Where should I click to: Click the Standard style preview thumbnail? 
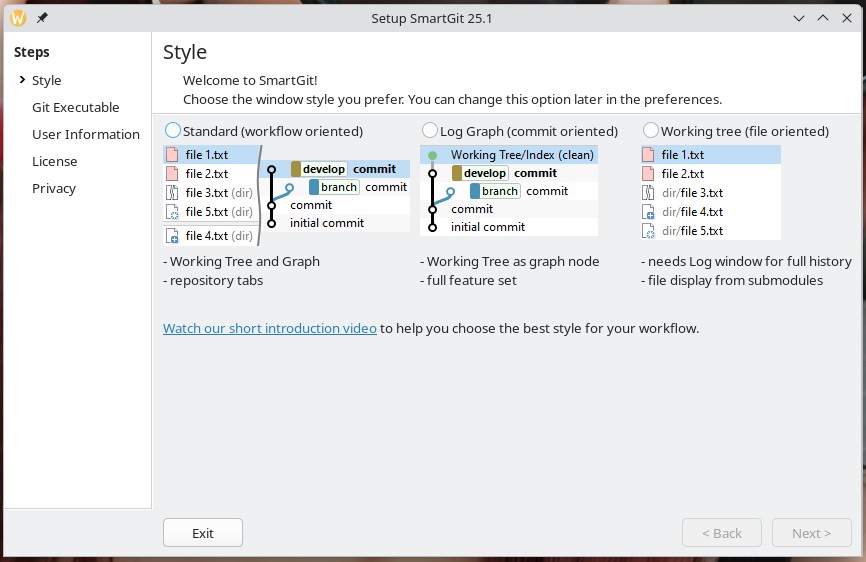(x=286, y=195)
